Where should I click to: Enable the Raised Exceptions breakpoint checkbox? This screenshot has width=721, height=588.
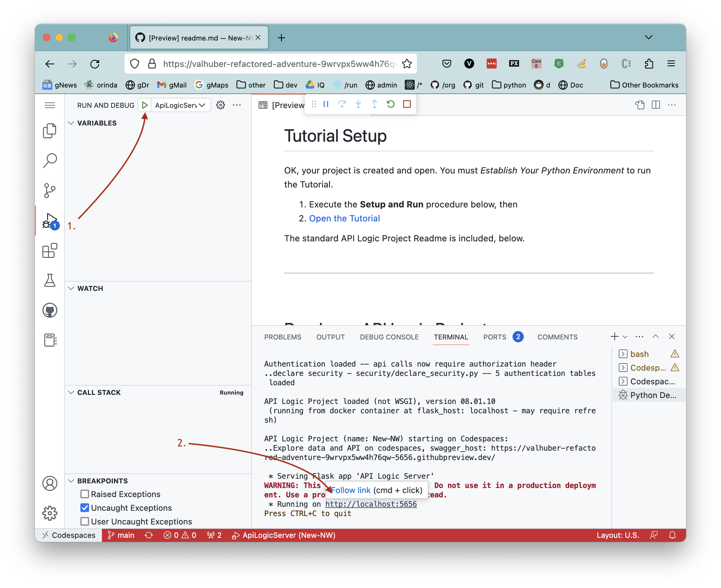[x=85, y=494]
